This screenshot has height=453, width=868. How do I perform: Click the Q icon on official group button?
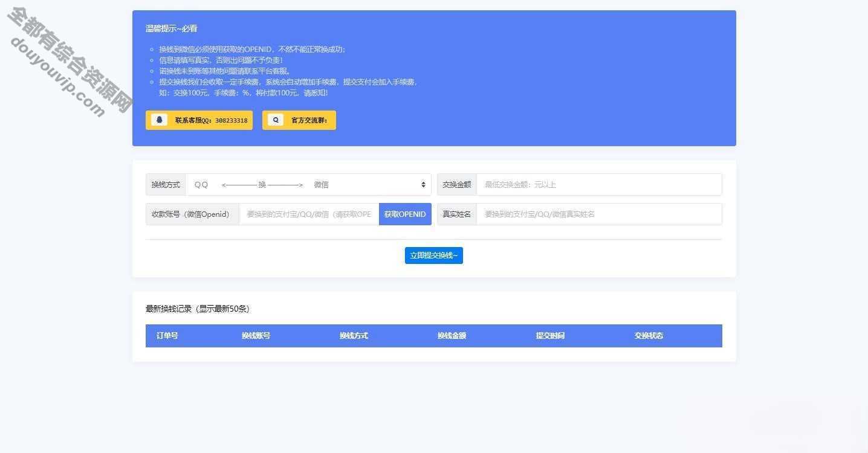276,120
